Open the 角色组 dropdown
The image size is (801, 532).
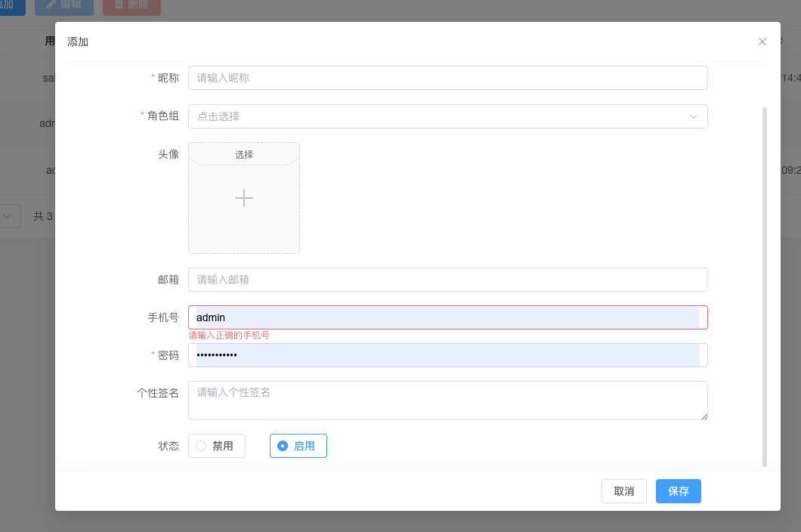447,116
